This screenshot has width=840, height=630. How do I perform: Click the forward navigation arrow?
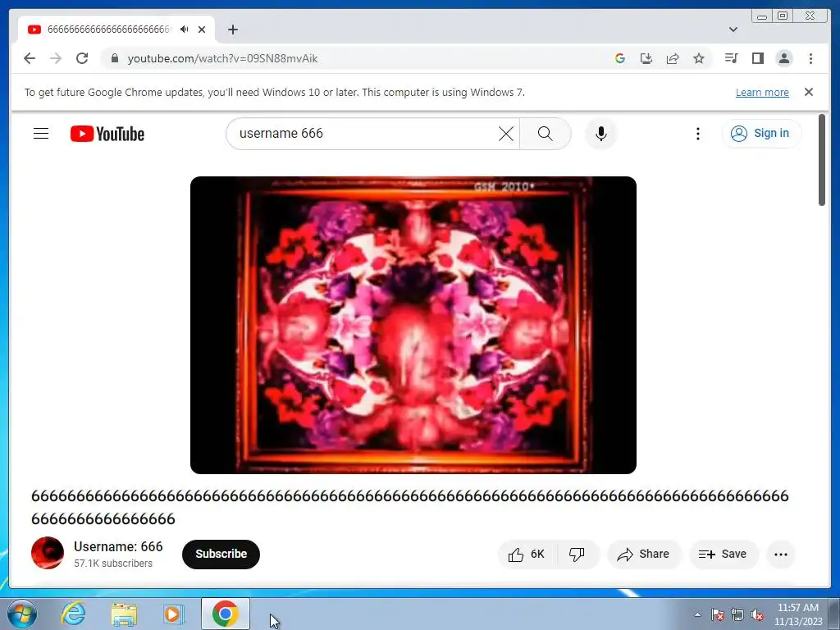tap(56, 58)
